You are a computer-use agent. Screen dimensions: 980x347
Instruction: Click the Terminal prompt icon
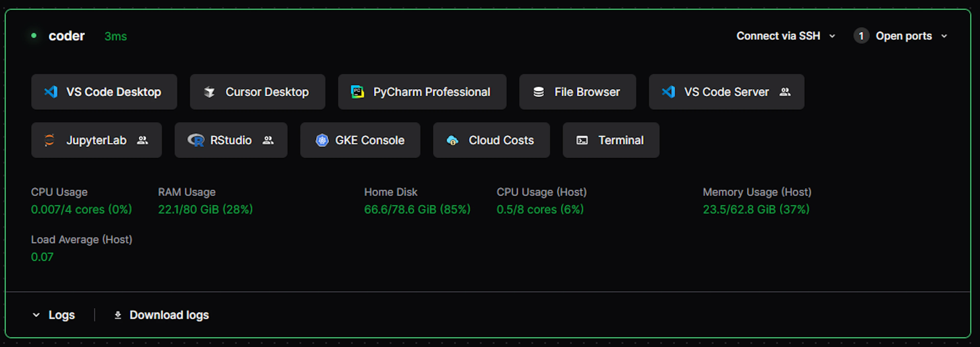582,140
